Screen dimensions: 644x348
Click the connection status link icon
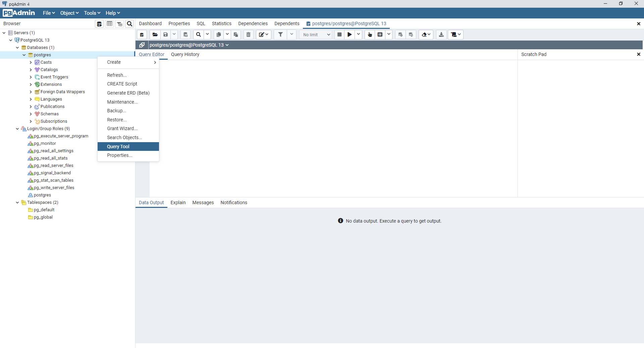tap(142, 45)
